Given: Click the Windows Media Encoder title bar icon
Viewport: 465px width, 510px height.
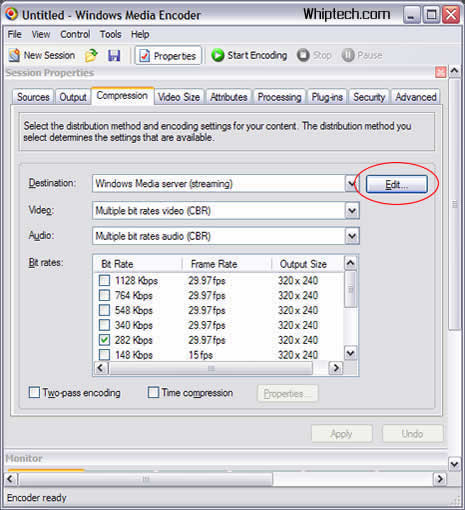Looking at the screenshot, I should [11, 15].
